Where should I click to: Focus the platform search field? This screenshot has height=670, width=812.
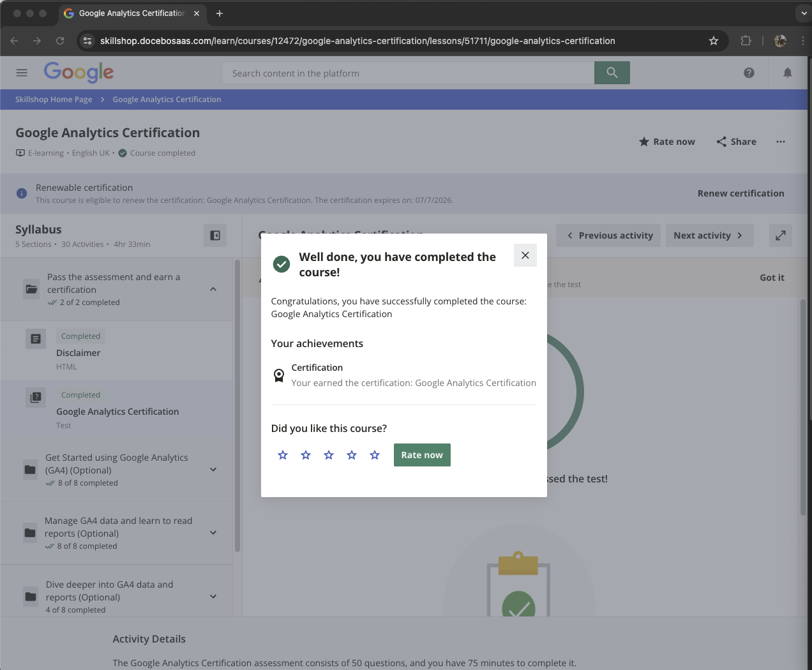pos(408,73)
